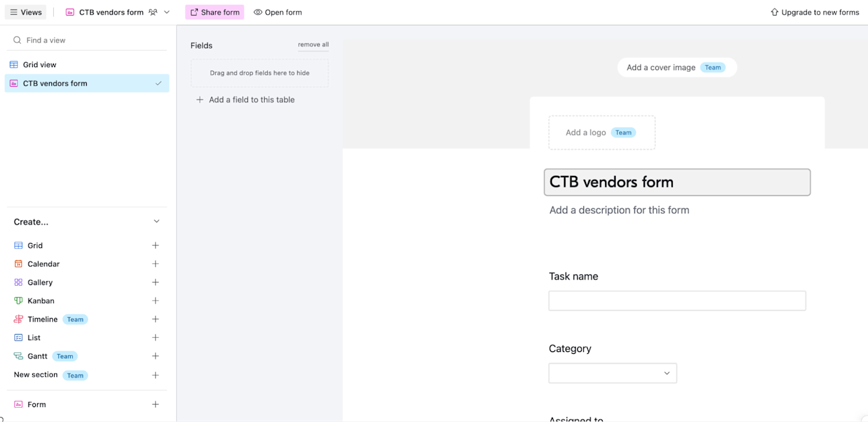Click the collaborators people icon in toolbar

[153, 12]
